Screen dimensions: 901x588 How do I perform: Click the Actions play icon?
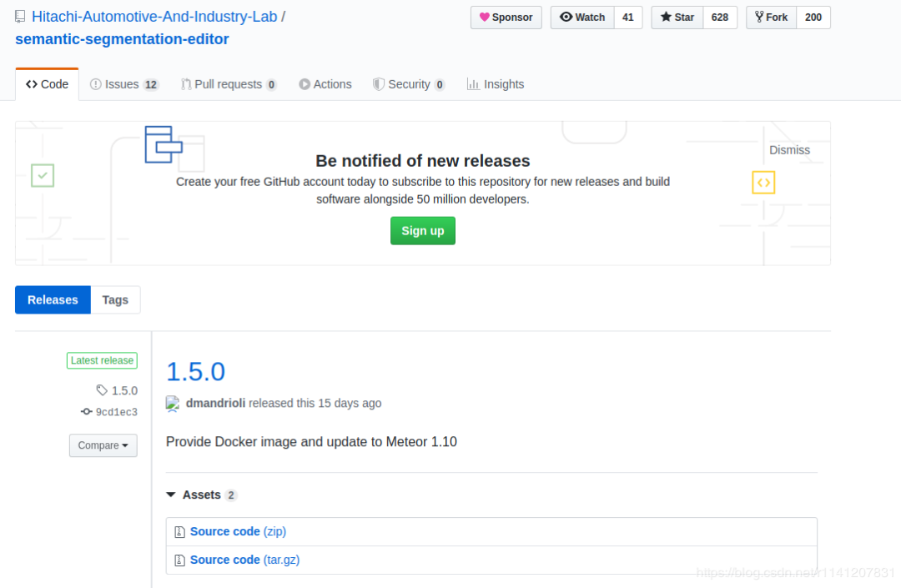[x=305, y=84]
